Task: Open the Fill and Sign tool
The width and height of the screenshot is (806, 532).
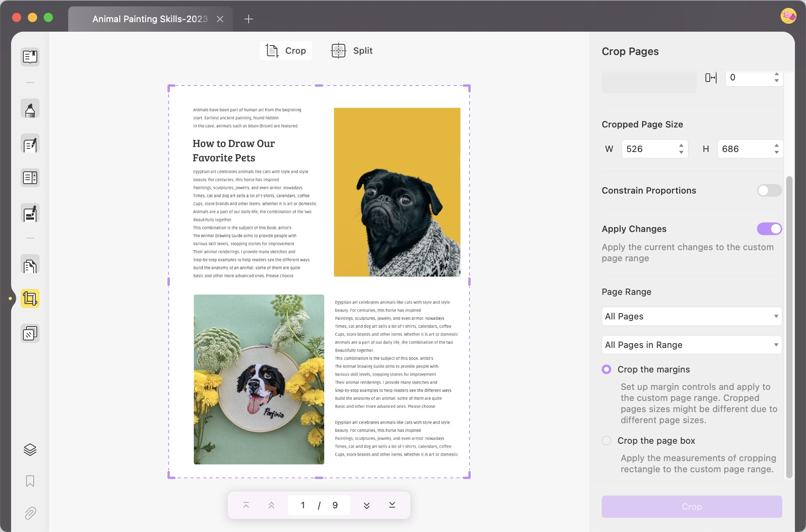Action: click(30, 213)
